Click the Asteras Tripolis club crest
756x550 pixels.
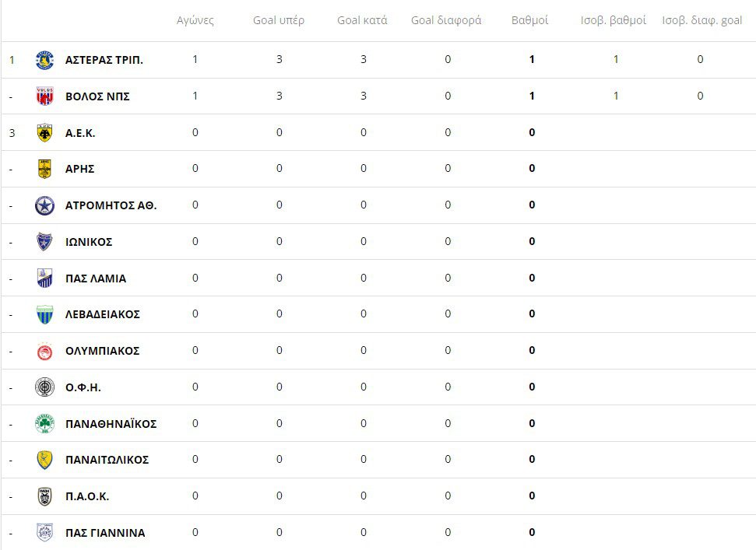click(44, 60)
